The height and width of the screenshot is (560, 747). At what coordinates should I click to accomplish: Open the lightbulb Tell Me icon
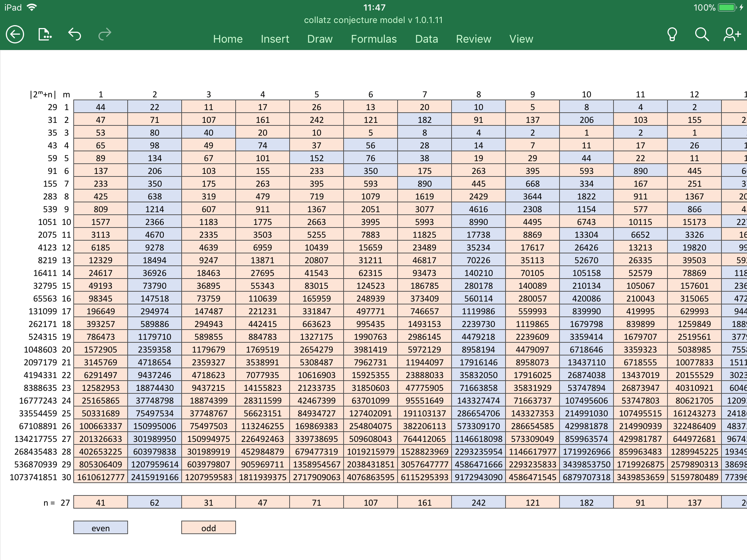pyautogui.click(x=672, y=35)
